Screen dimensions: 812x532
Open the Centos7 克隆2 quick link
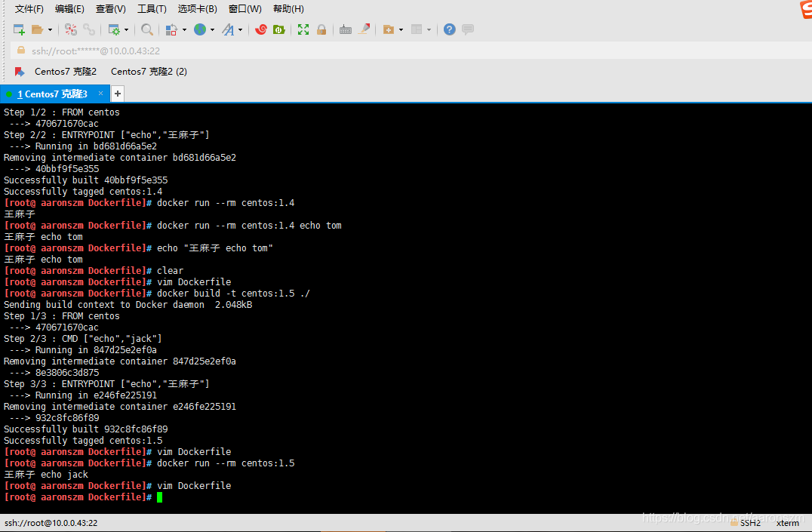coord(66,72)
